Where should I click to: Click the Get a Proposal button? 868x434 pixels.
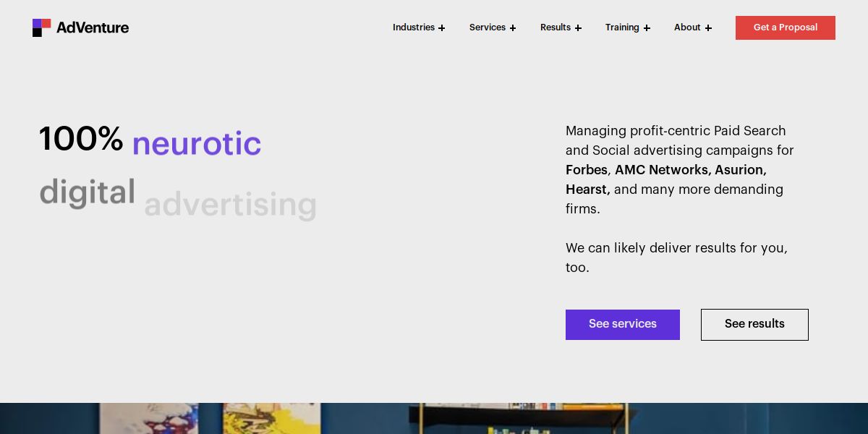click(786, 27)
